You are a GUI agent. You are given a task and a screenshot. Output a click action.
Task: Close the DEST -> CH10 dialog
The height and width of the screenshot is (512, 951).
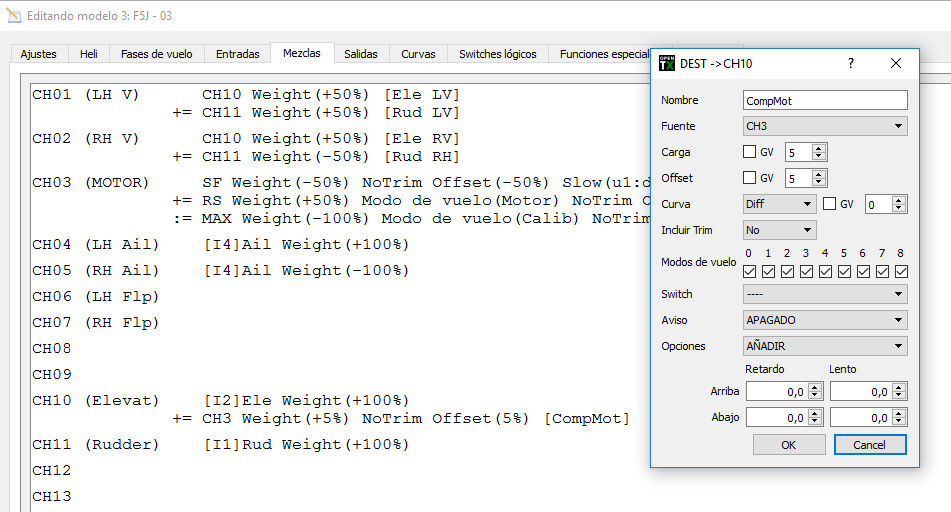point(895,63)
